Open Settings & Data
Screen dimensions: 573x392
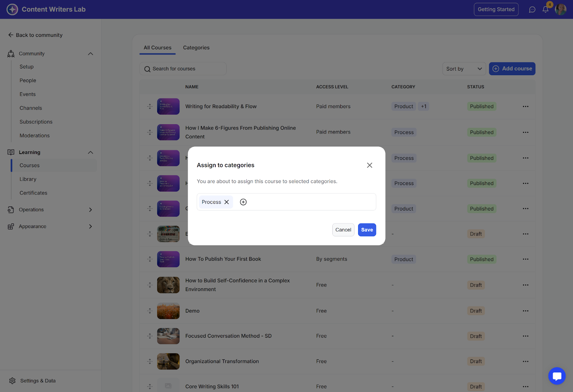tap(38, 381)
